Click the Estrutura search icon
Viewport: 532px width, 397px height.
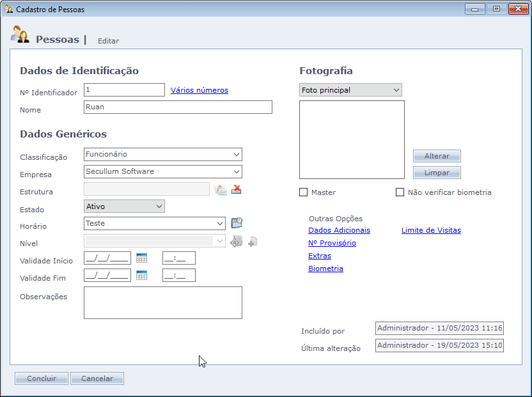221,189
